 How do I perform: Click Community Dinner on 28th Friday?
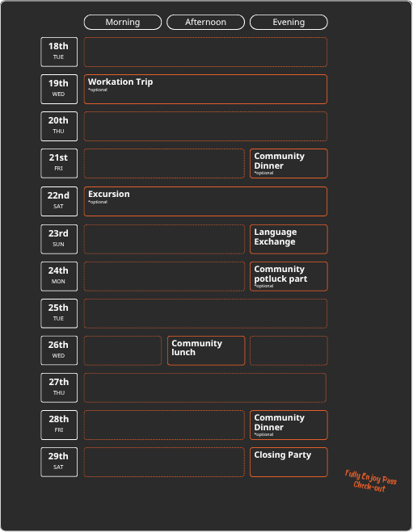[289, 425]
